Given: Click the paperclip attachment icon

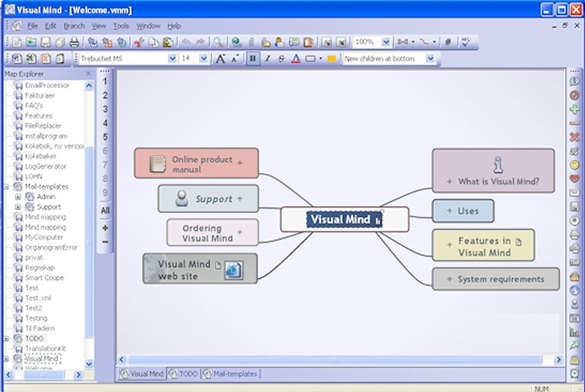Looking at the screenshot, I should (x=251, y=42).
